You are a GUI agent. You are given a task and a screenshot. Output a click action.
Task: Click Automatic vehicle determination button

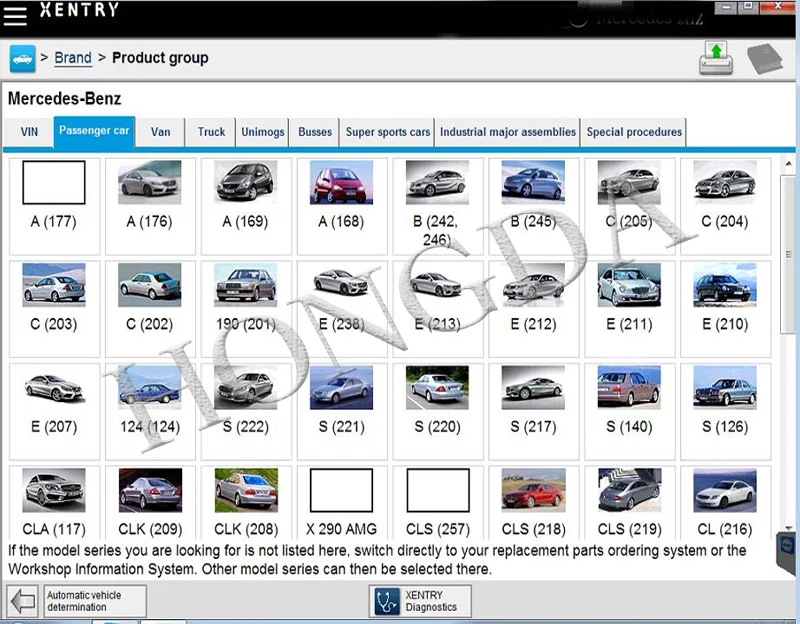[x=95, y=601]
